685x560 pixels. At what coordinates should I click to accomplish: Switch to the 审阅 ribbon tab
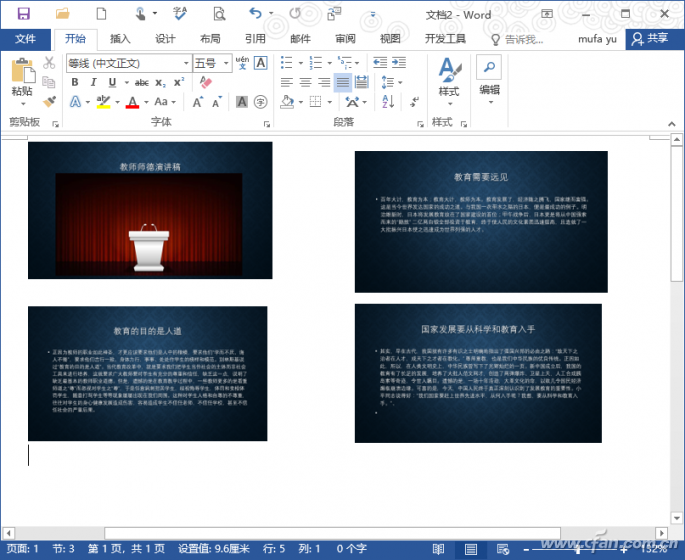point(345,39)
